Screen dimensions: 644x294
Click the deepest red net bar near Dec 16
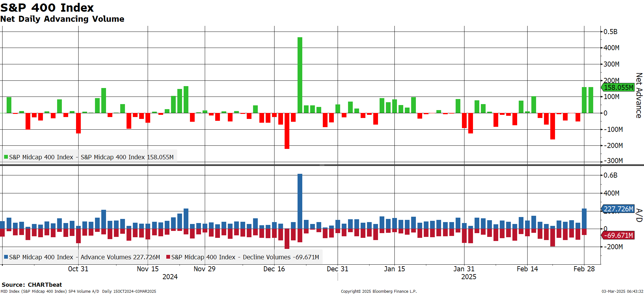tap(287, 131)
